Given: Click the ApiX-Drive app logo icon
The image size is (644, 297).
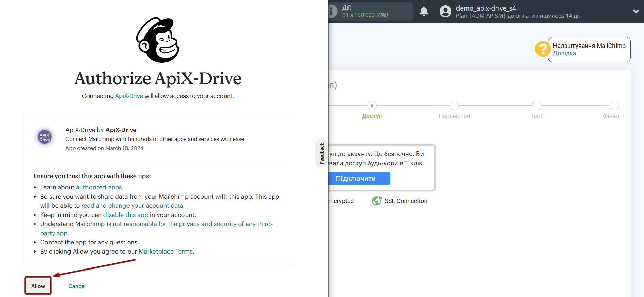Looking at the screenshot, I should (x=44, y=137).
